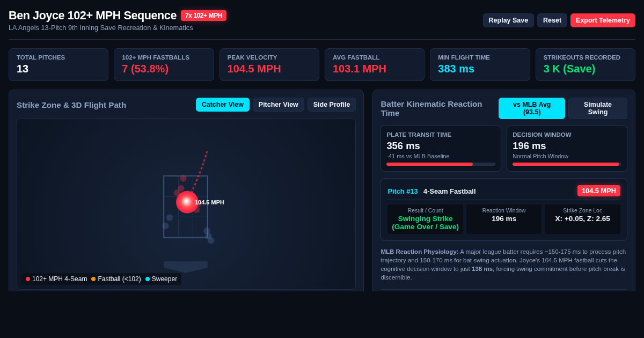Click Strike Zone Loc X: +0.05, Z: 2.65
The image size is (644, 338).
click(x=582, y=219)
